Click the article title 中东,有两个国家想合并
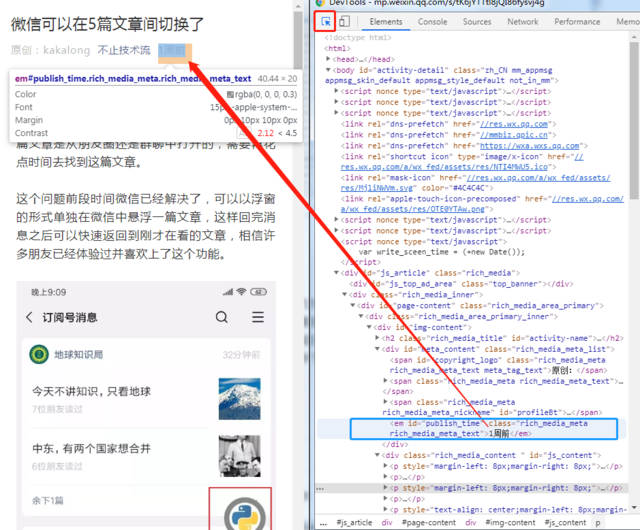 pyautogui.click(x=91, y=448)
